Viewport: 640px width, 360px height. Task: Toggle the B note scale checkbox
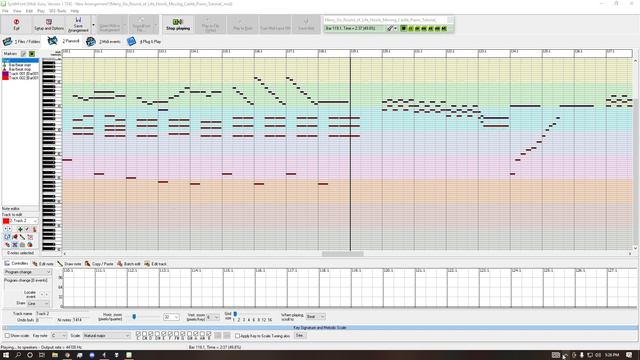coord(209,334)
